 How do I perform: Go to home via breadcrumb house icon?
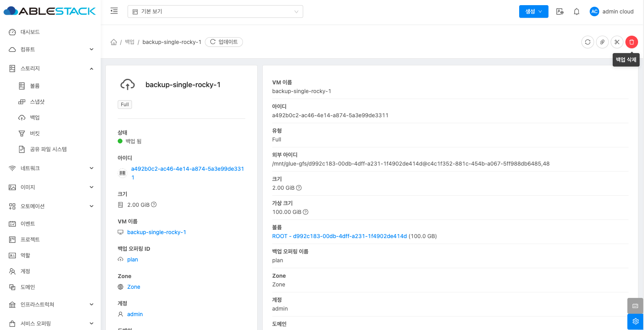[114, 42]
